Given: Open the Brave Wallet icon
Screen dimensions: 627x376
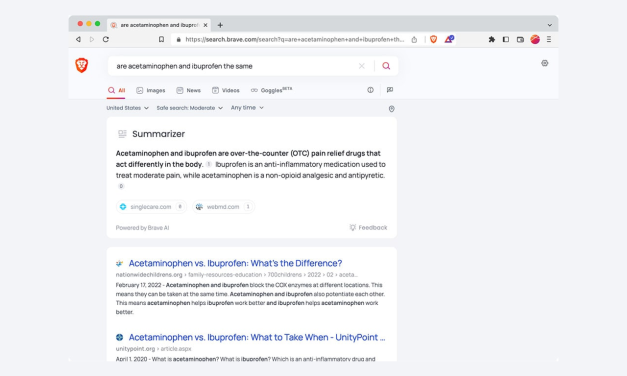Looking at the screenshot, I should tap(520, 39).
